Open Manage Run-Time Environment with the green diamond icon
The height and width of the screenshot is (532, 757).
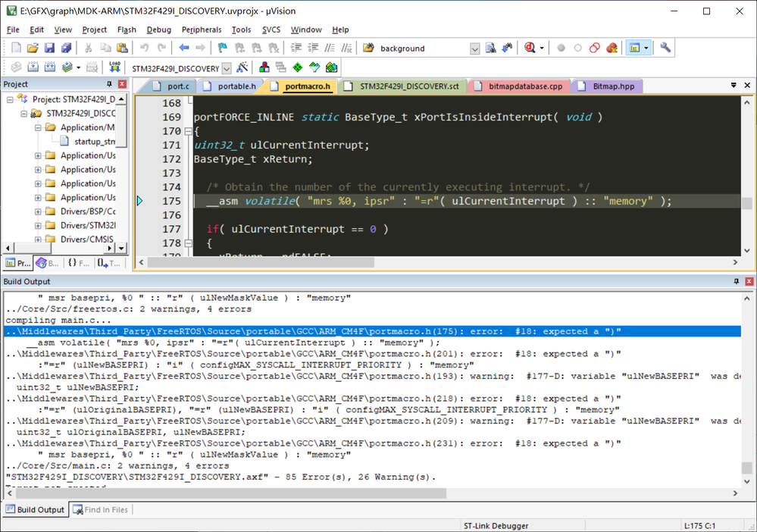(x=298, y=67)
